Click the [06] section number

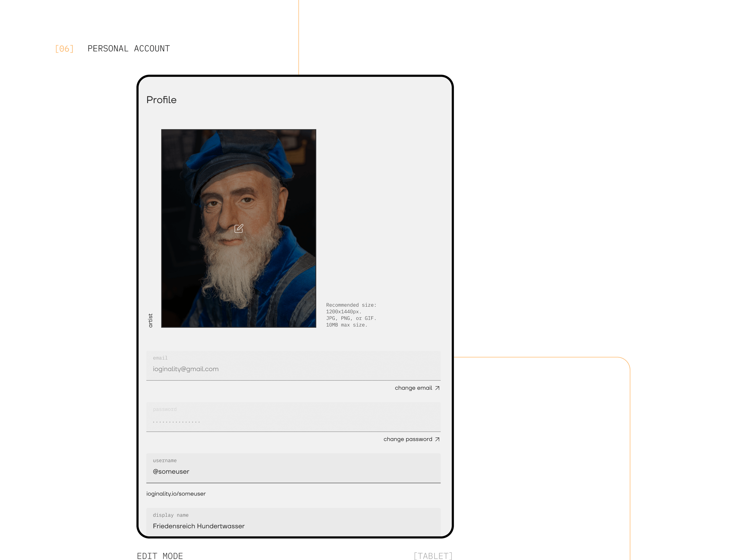[x=64, y=49]
